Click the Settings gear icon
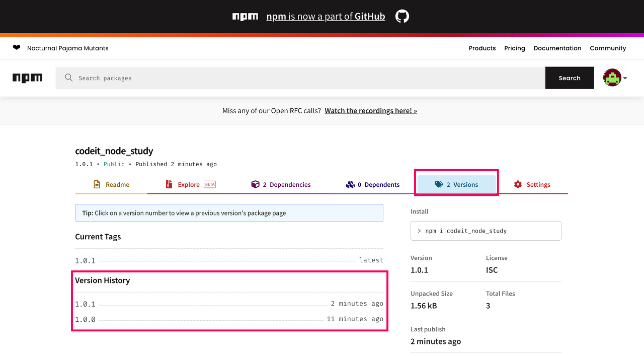The width and height of the screenshot is (644, 356). [518, 185]
